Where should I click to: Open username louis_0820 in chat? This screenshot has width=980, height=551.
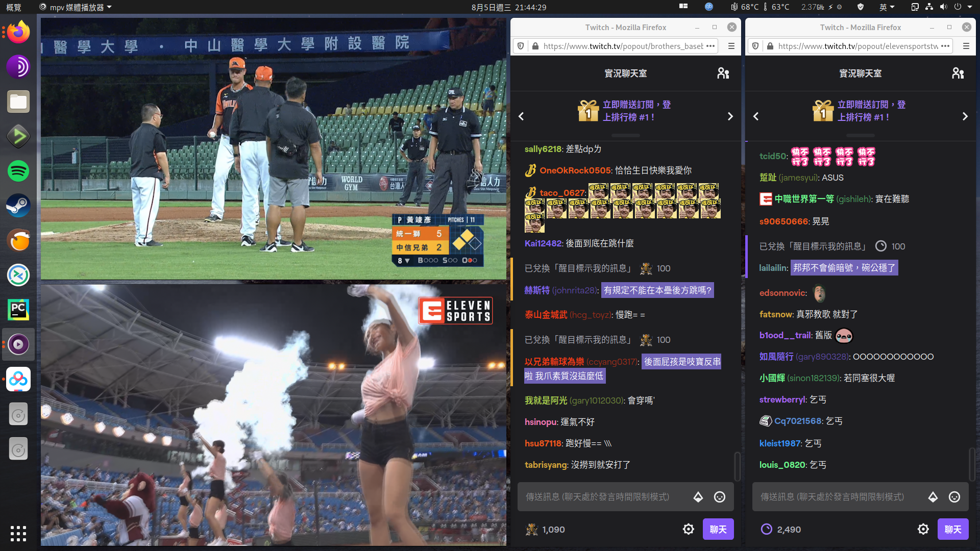click(782, 465)
